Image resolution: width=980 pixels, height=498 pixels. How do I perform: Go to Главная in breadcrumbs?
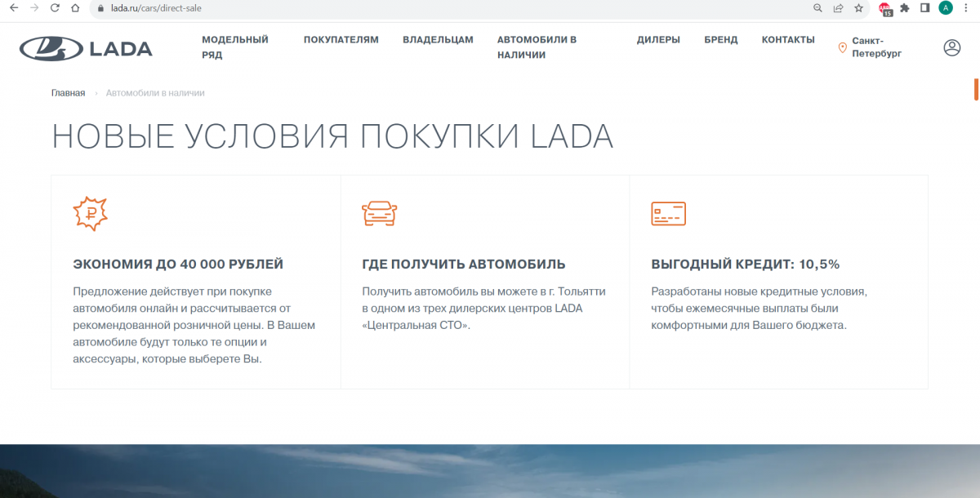(68, 93)
